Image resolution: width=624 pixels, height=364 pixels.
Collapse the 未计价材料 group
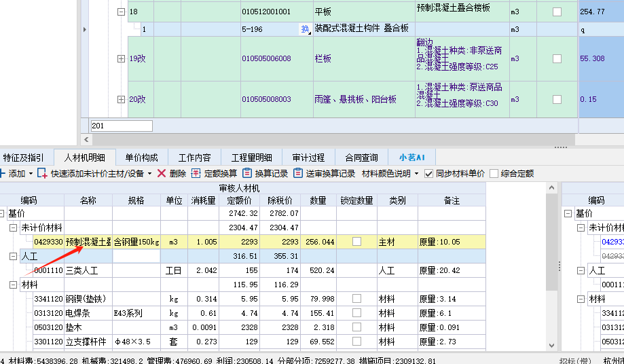click(x=13, y=227)
